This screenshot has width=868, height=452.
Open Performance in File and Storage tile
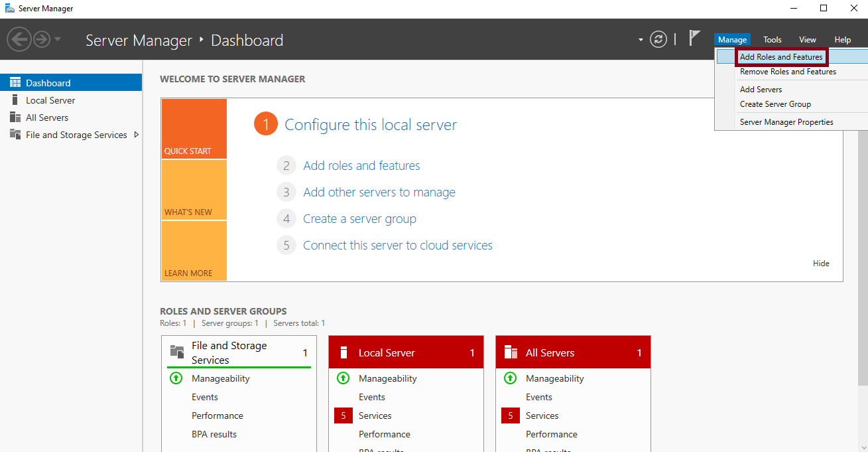point(217,415)
